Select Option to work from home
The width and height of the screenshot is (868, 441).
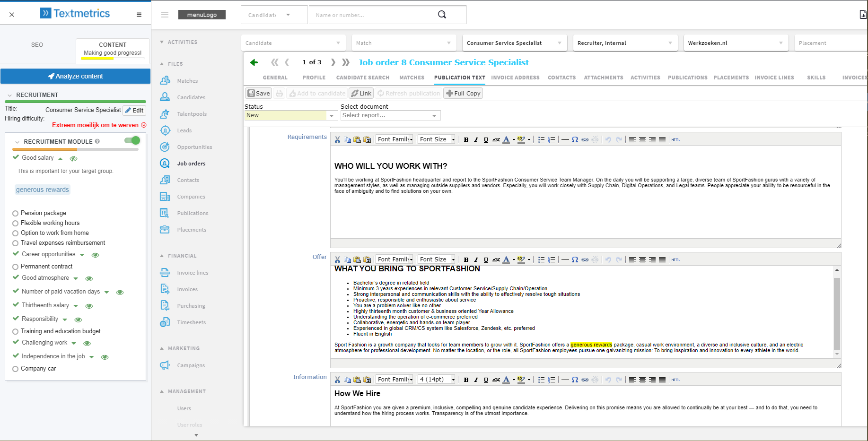pyautogui.click(x=15, y=233)
